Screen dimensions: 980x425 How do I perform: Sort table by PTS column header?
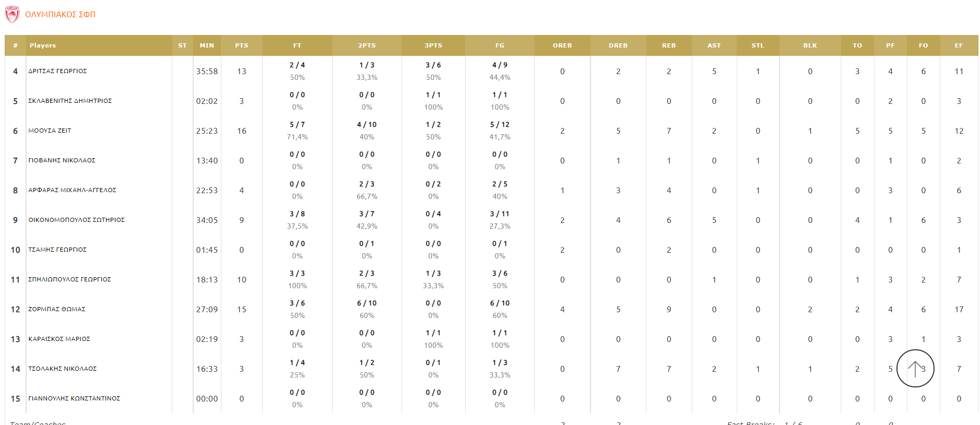click(241, 45)
